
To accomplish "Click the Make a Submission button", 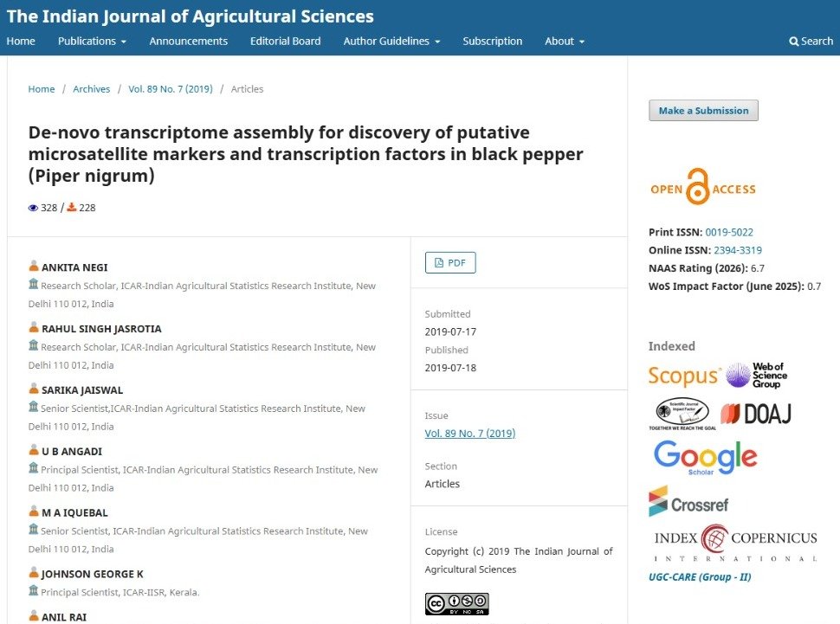I will point(702,110).
